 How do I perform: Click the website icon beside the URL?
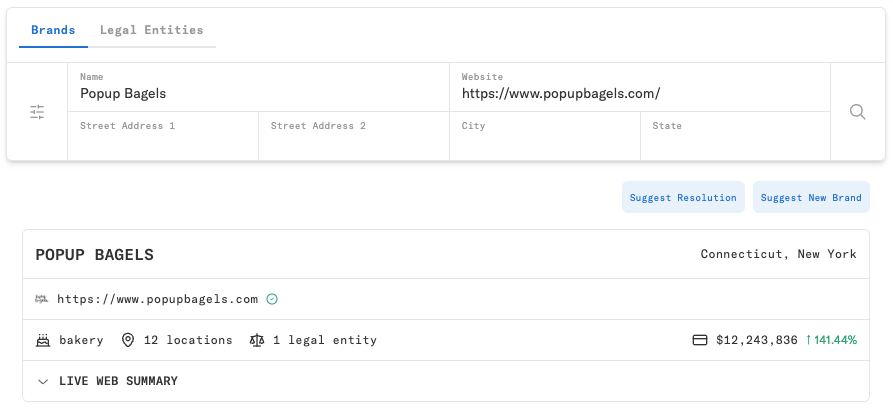coord(42,299)
